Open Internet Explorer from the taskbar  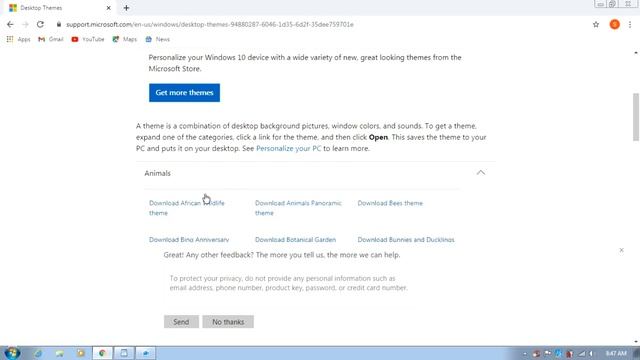pyautogui.click(x=38, y=353)
